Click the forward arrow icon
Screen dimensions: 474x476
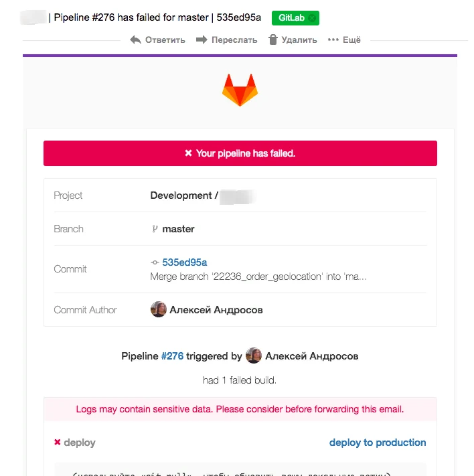(x=202, y=39)
